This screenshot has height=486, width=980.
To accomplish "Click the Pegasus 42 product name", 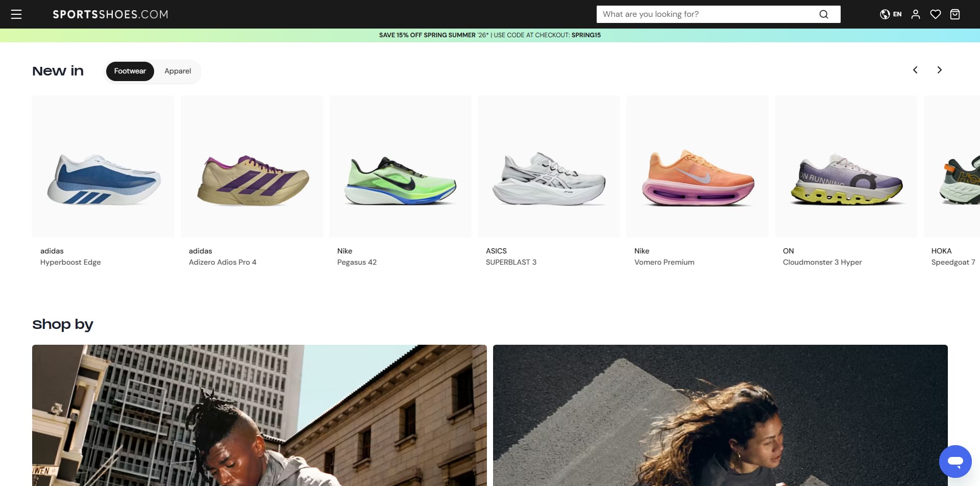I will (357, 262).
